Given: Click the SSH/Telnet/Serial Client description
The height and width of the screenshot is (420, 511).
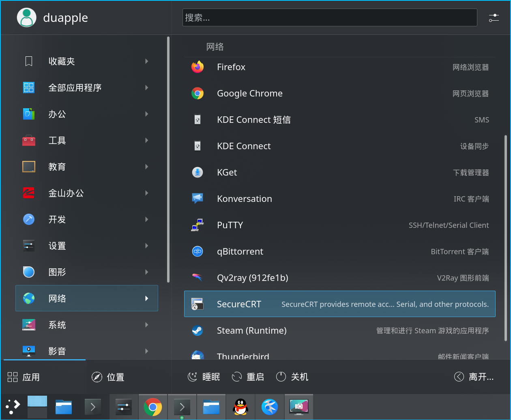Looking at the screenshot, I should click(x=449, y=225).
